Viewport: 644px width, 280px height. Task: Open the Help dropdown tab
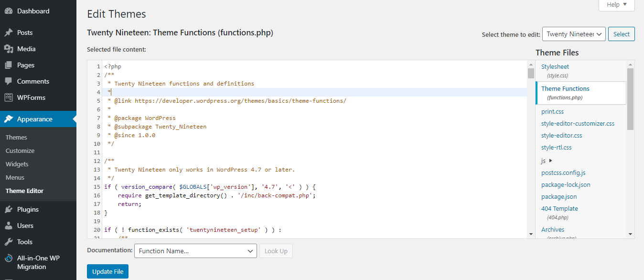[x=616, y=5]
